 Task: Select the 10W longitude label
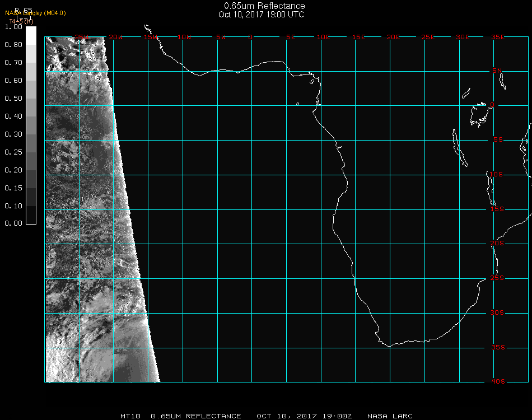184,37
